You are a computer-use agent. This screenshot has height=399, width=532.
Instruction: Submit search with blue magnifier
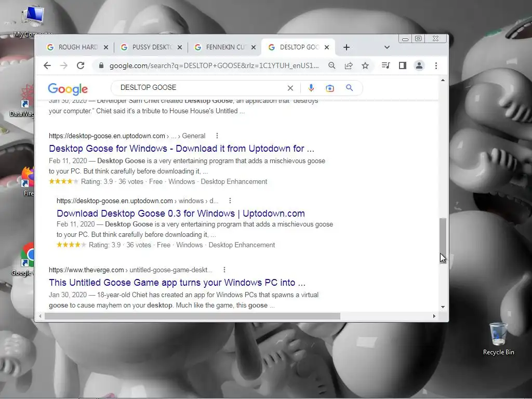pyautogui.click(x=350, y=88)
